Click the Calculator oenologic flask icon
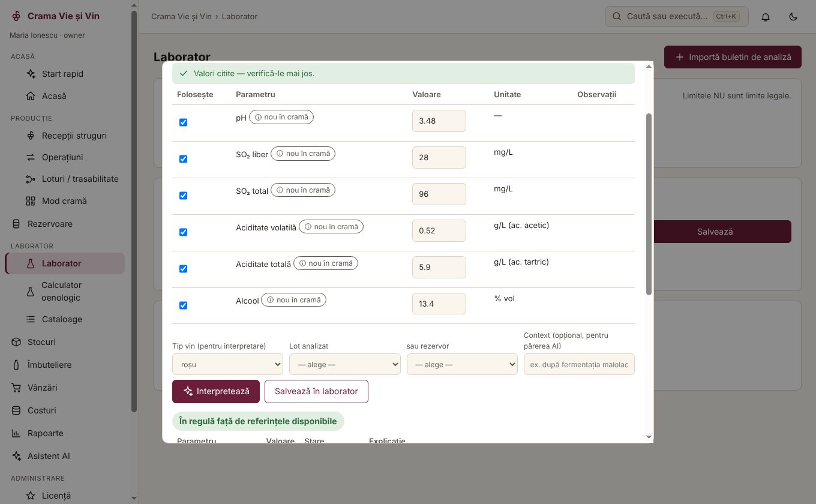Screen dimensions: 816x504 (x=31, y=292)
